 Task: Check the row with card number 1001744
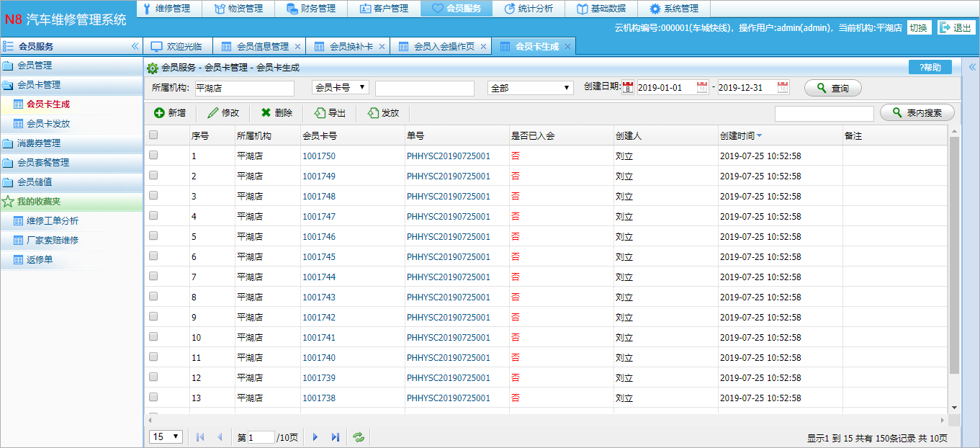[x=153, y=276]
